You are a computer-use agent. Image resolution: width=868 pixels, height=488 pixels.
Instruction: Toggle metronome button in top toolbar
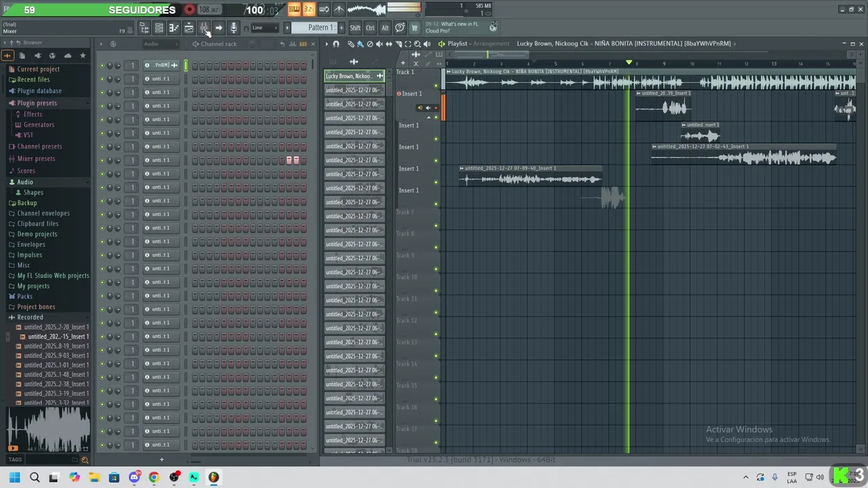pos(339,9)
